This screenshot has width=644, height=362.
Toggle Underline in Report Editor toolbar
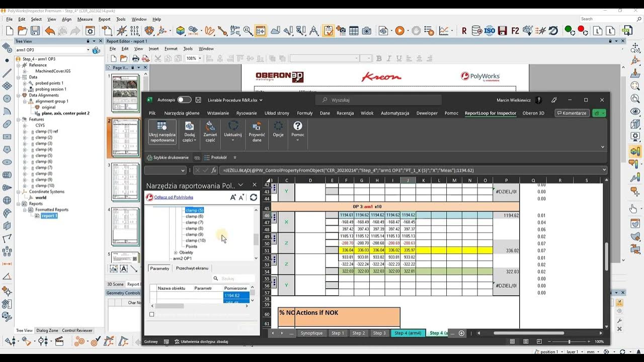[398, 58]
